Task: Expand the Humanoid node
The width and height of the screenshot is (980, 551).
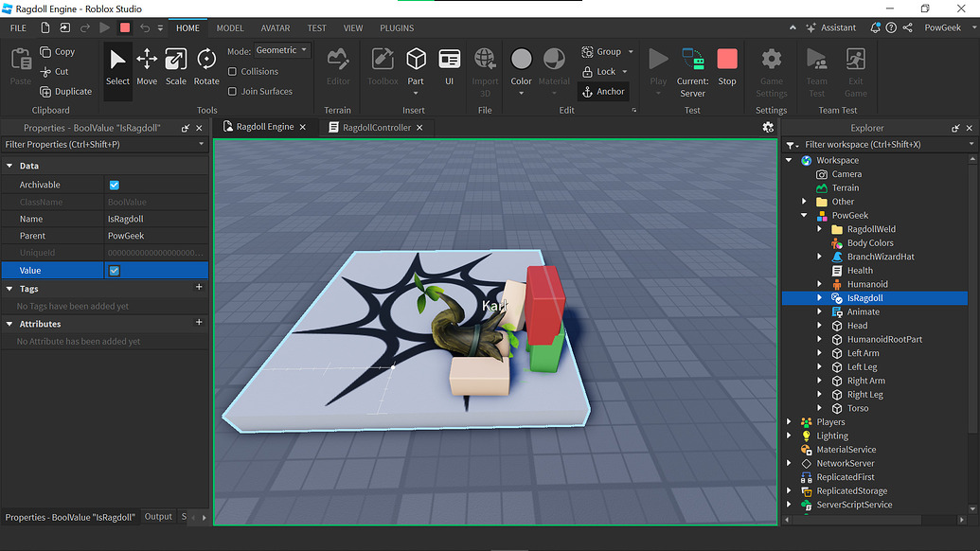Action: (819, 284)
